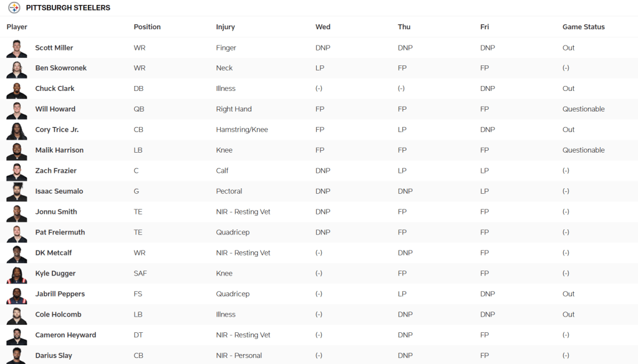This screenshot has height=364, width=638.
Task: Click the Game Status column header
Action: coord(583,27)
